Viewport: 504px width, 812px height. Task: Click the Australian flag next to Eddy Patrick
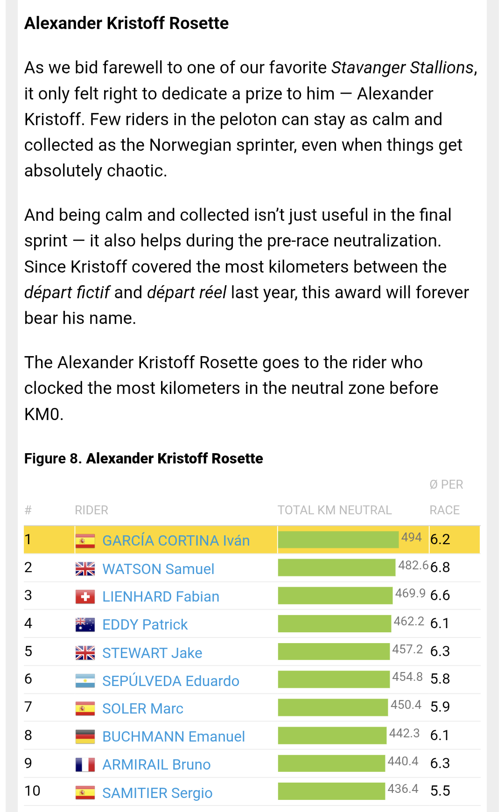click(x=85, y=625)
